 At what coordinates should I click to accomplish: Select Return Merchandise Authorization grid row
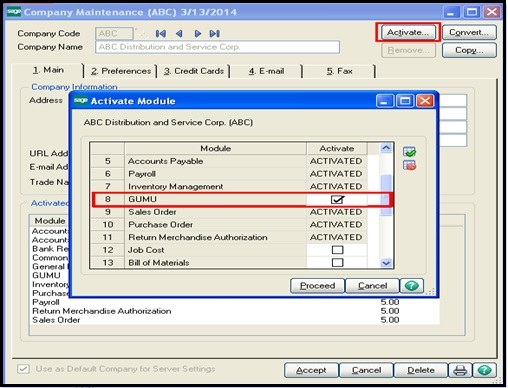[x=229, y=237]
